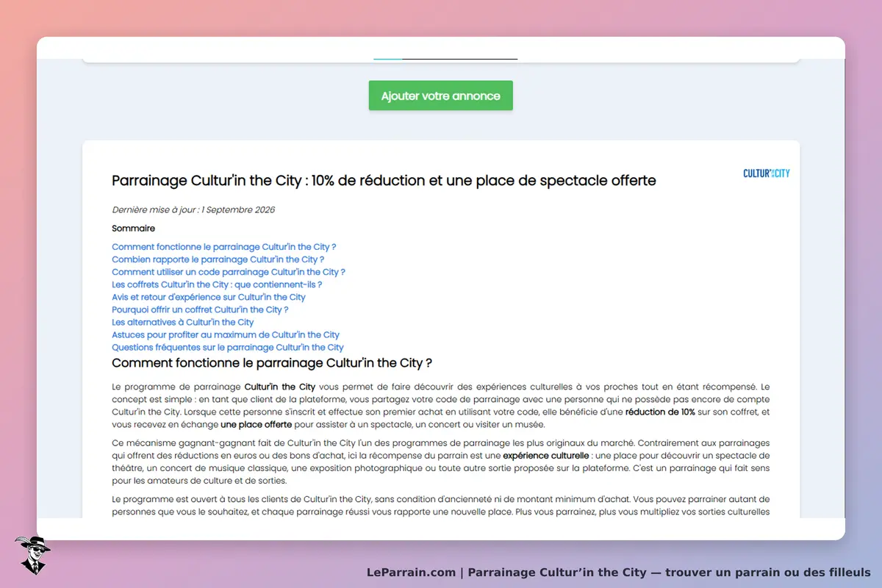Open link Comment fonctionne le parrainage Cultur'in the City
Viewport: 882px width, 588px height.
click(x=223, y=247)
